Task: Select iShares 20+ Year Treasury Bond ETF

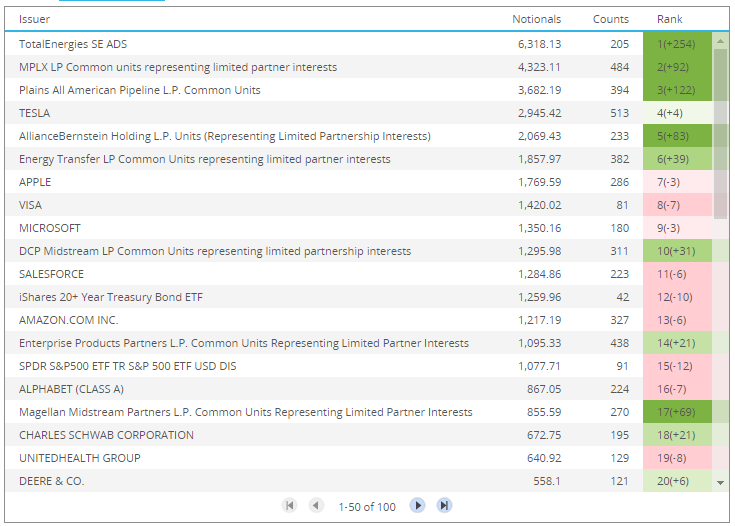Action: (359, 297)
